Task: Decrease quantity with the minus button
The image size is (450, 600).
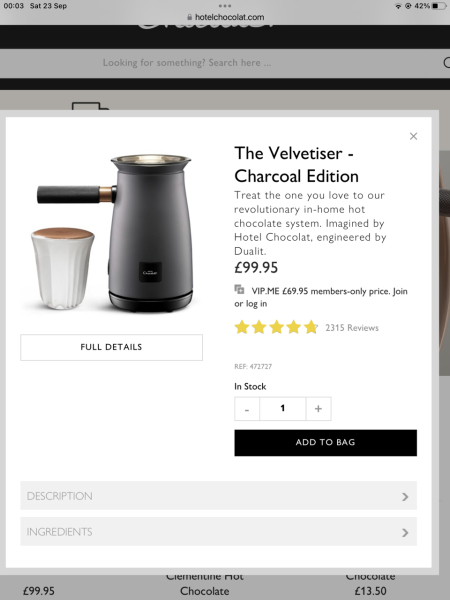Action: (x=247, y=409)
